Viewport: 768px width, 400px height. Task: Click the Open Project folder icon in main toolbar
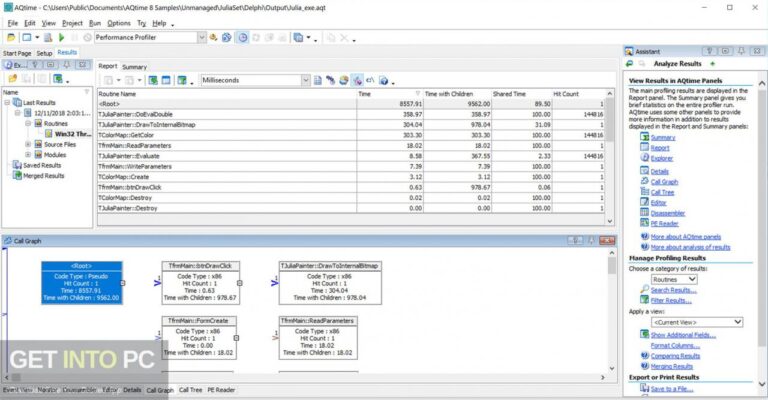tap(11, 37)
